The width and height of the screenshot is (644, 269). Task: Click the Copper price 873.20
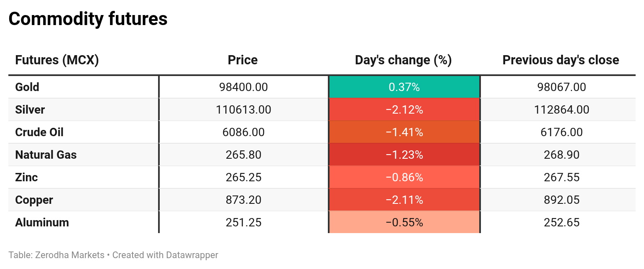pyautogui.click(x=243, y=200)
